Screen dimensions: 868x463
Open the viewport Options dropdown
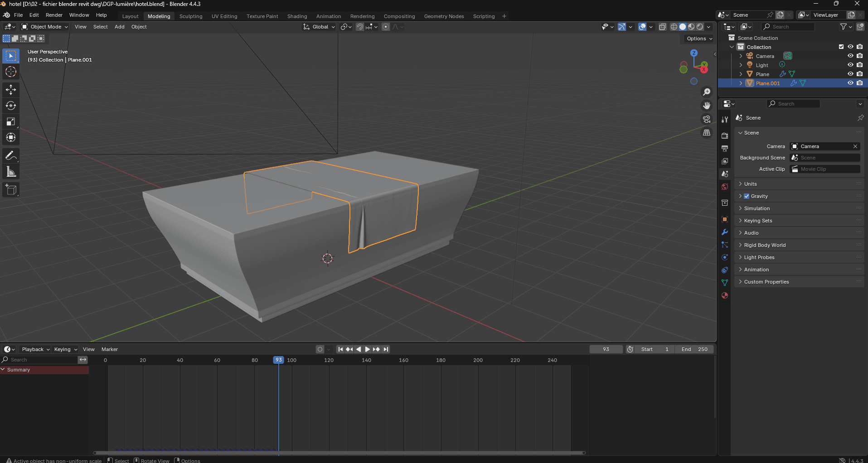point(699,39)
